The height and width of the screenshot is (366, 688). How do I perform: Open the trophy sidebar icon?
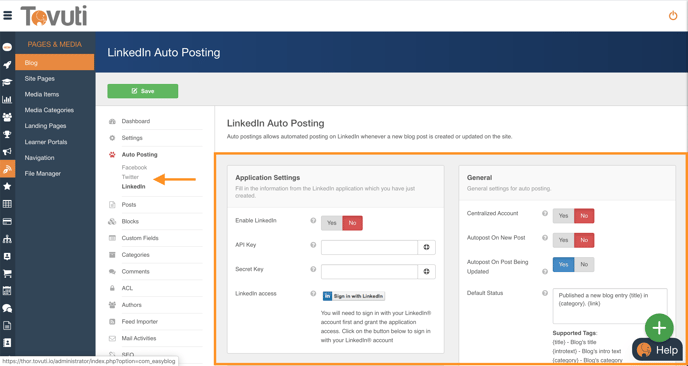click(x=7, y=134)
